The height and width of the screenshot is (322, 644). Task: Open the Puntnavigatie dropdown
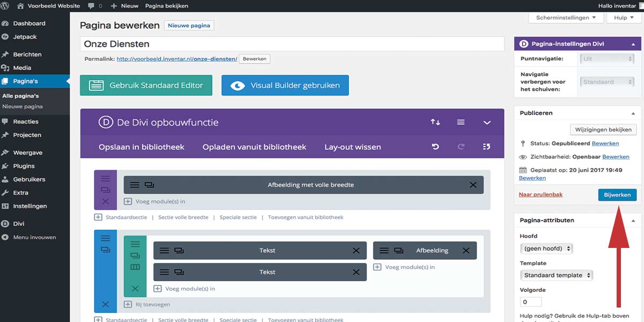tap(608, 58)
